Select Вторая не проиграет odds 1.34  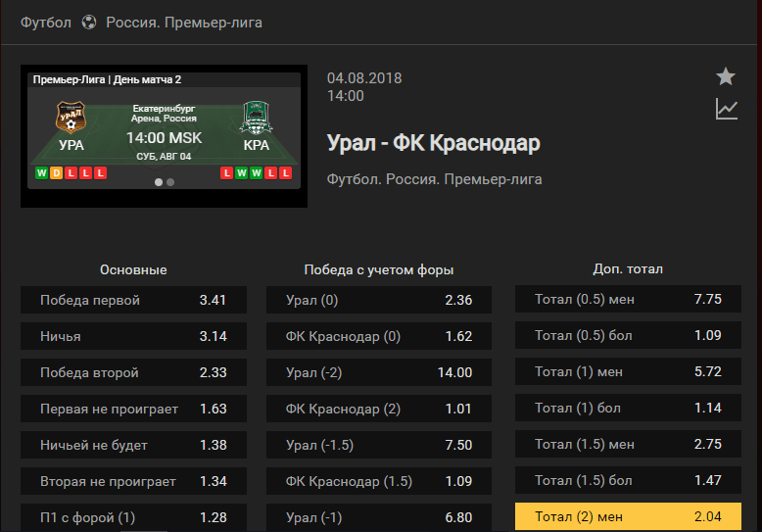(x=133, y=481)
